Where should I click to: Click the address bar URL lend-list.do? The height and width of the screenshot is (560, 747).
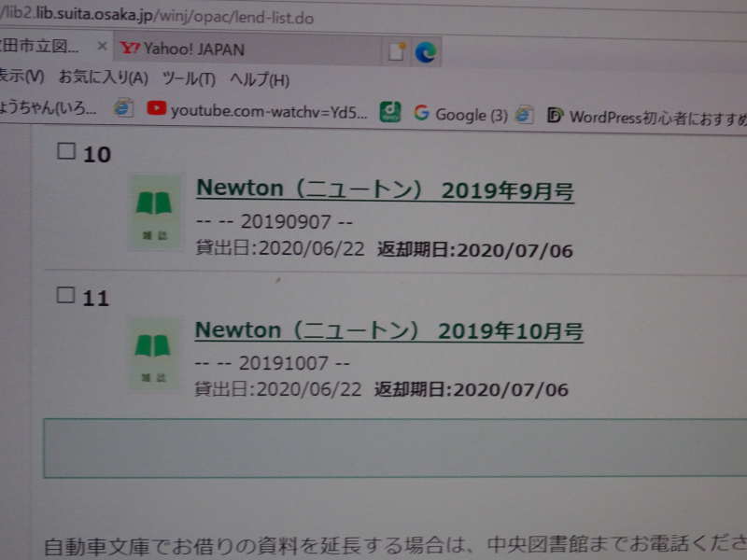[x=157, y=16]
